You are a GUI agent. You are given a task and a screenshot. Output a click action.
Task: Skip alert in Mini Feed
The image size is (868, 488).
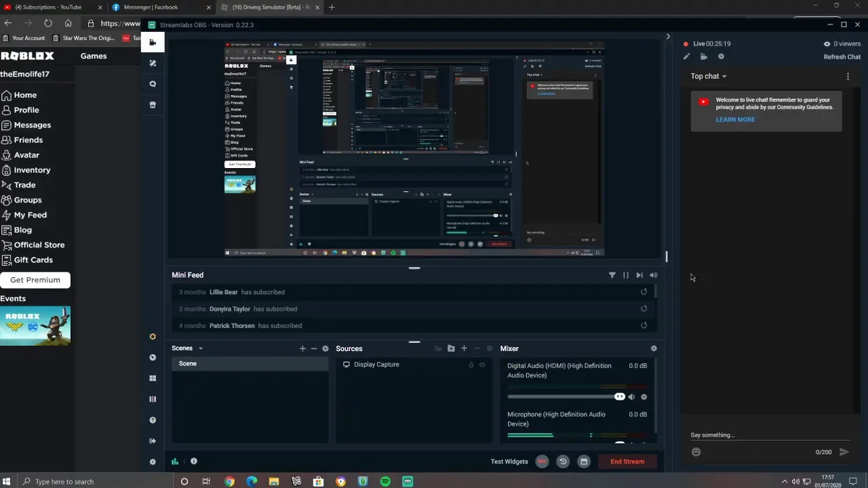pos(639,275)
